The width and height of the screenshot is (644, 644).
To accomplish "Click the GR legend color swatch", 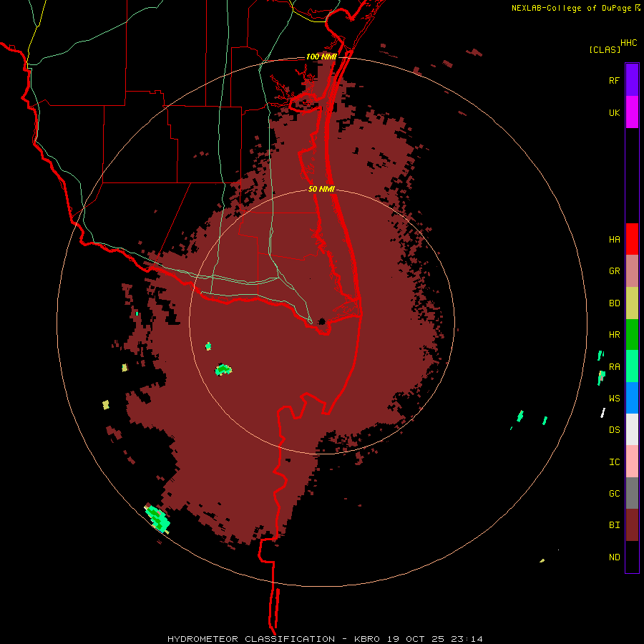I will 632,271.
